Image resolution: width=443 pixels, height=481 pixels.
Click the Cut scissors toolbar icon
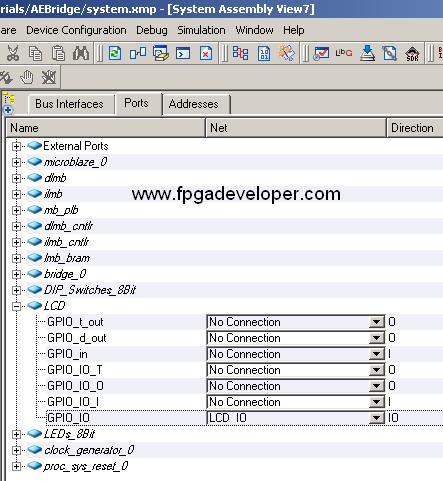coord(13,53)
